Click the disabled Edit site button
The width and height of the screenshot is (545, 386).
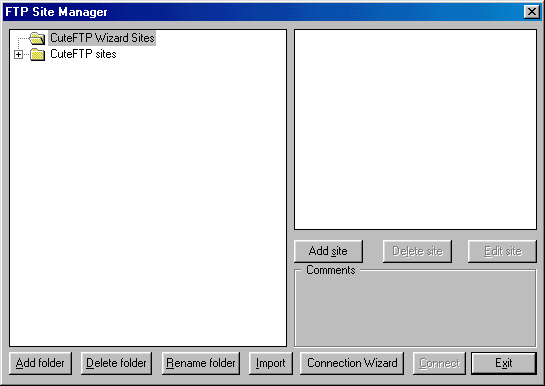[502, 251]
